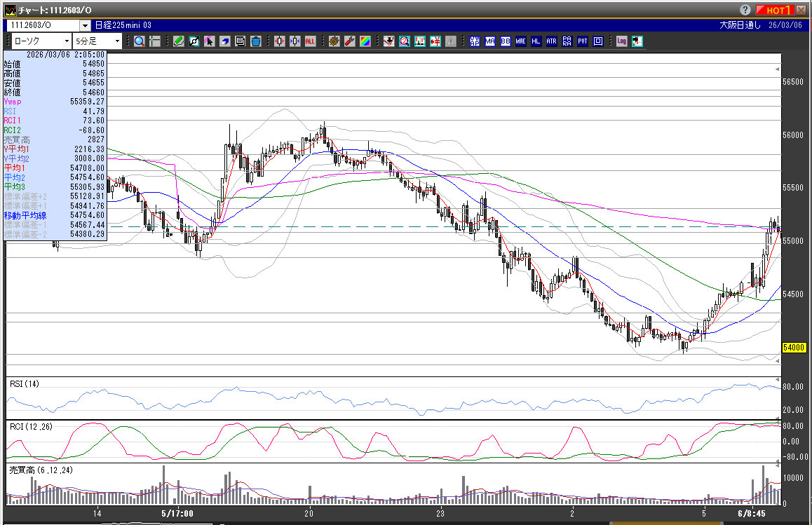Click the red ALL button icon

(309, 41)
